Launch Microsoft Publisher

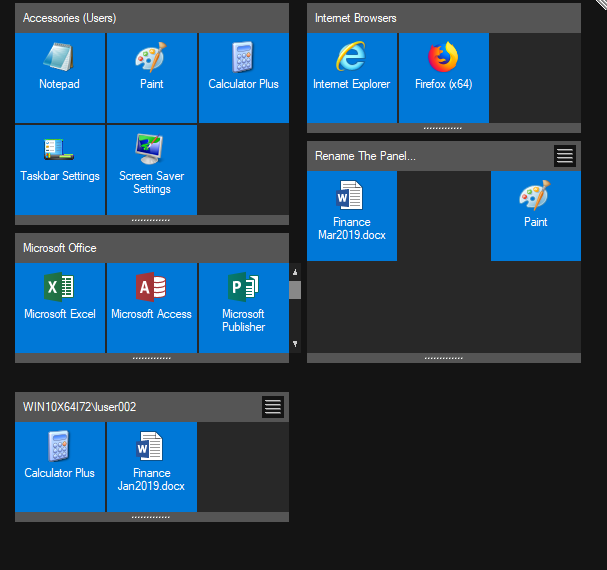point(244,304)
